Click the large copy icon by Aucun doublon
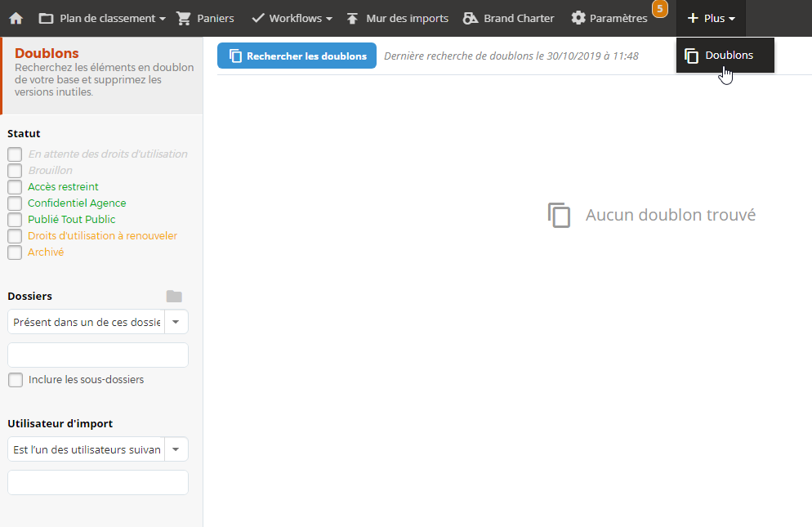Screen dimensions: 812x527 pos(560,215)
